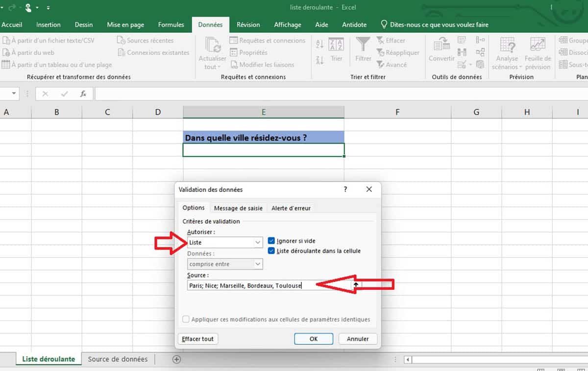Open the Affichage ribbon tab

[288, 24]
